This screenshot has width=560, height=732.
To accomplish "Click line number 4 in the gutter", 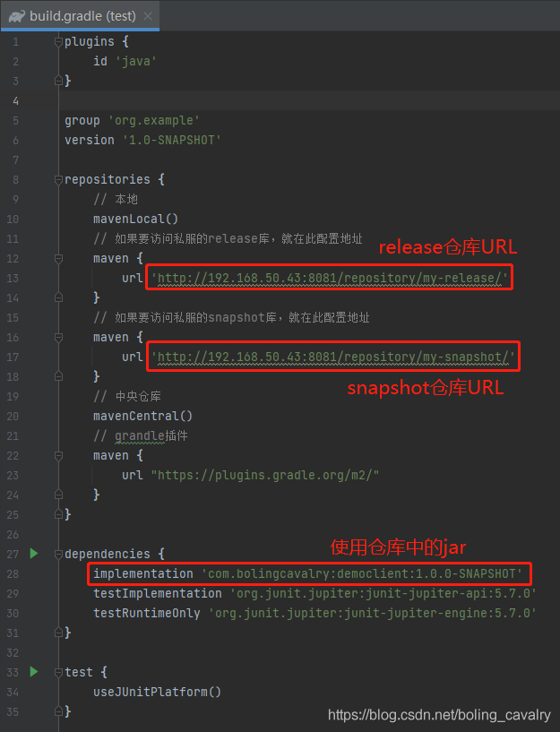I will tap(15, 101).
